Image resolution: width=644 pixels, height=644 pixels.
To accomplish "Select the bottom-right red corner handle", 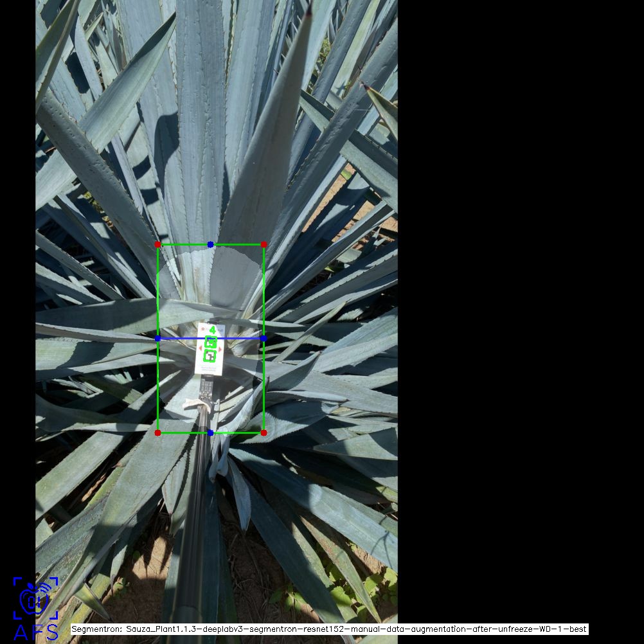I will (x=264, y=433).
